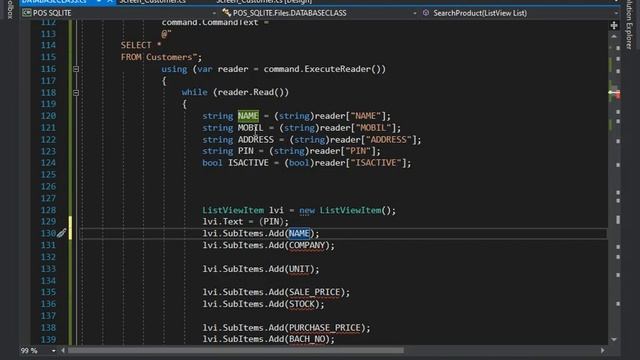
Task: Collapse the using block at line 116
Action: pos(76,69)
